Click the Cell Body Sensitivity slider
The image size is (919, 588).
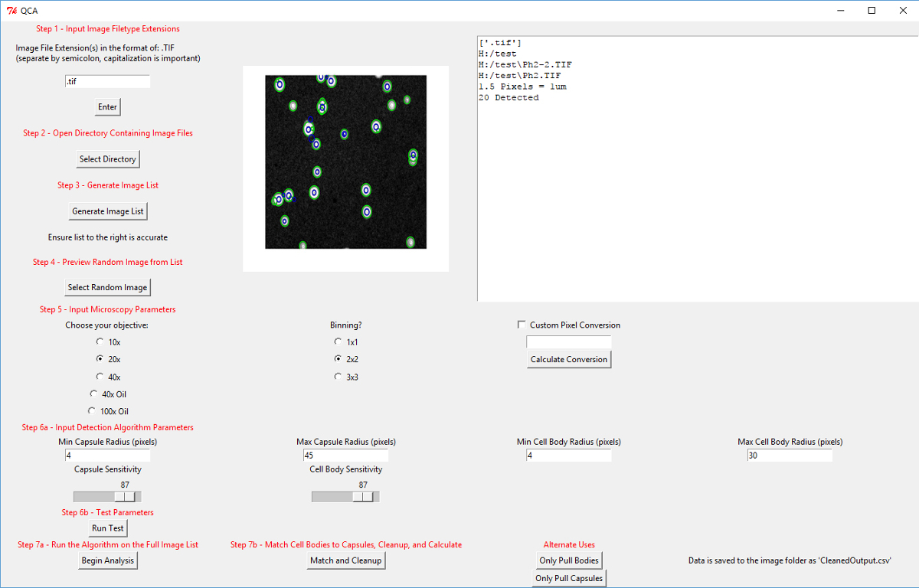point(363,497)
